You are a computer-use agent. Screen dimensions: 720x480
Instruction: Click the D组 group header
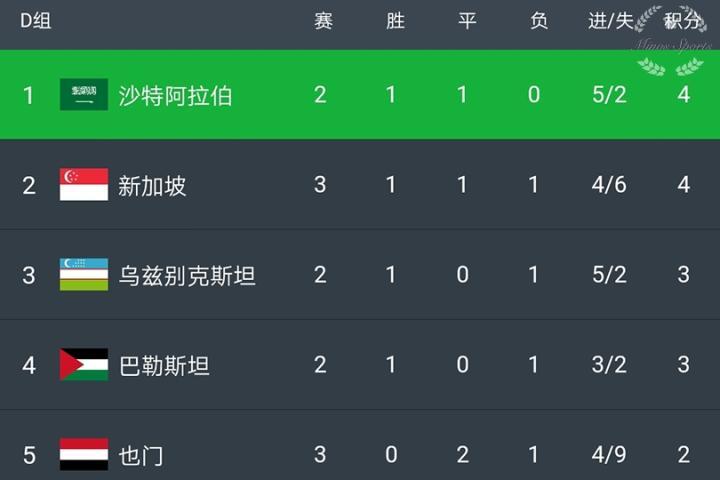point(35,22)
